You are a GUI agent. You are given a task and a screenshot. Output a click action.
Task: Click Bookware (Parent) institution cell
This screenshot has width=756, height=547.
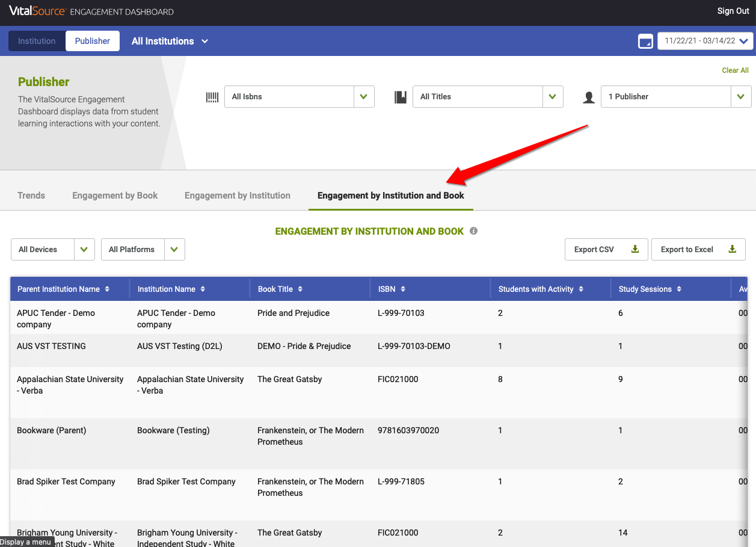point(52,430)
